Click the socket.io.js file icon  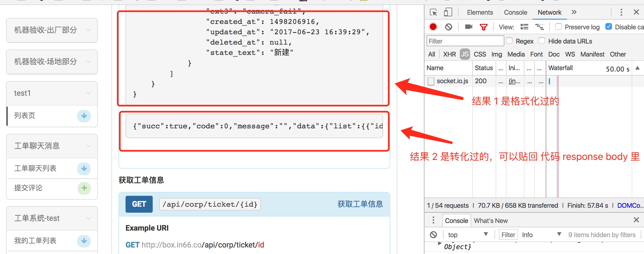(431, 81)
